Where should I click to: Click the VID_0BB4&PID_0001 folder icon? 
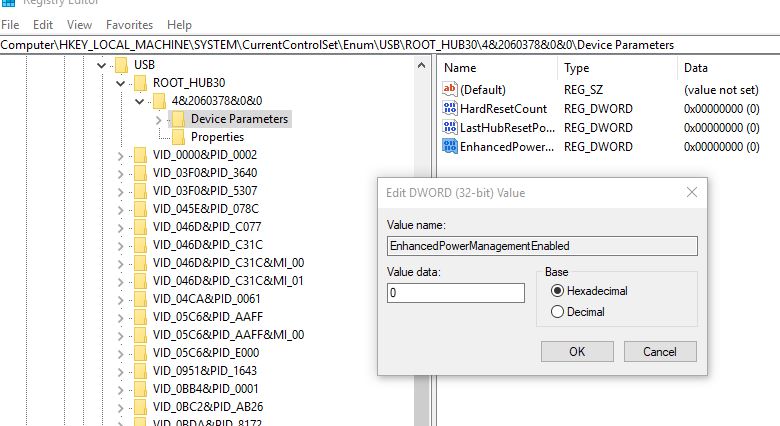[140, 388]
